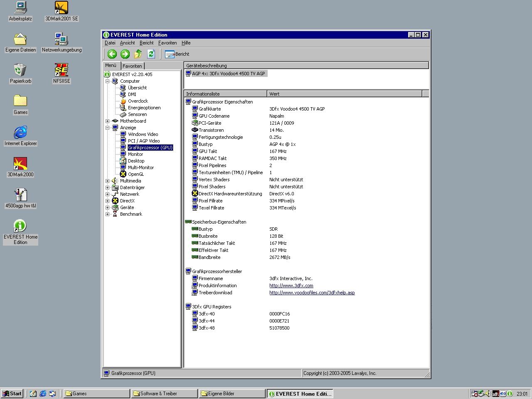Go forward with the green right arrow
Image resolution: width=532 pixels, height=399 pixels.
click(125, 54)
